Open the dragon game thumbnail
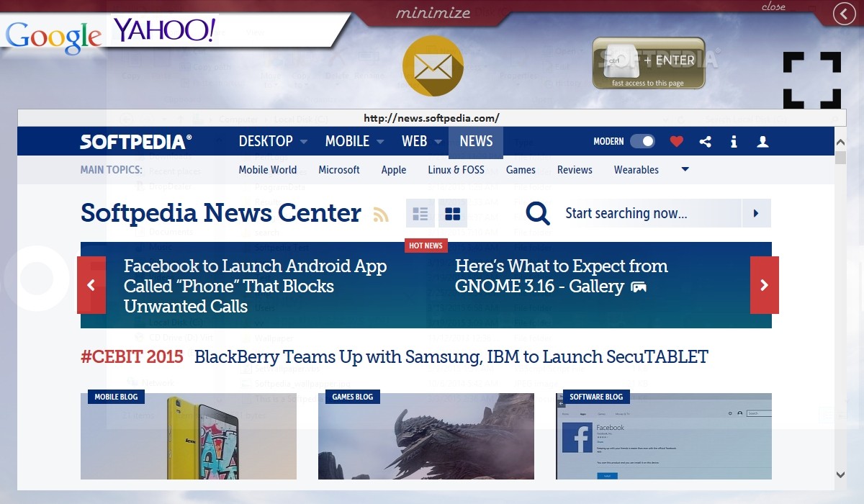Viewport: 864px width, 504px height. coord(426,436)
